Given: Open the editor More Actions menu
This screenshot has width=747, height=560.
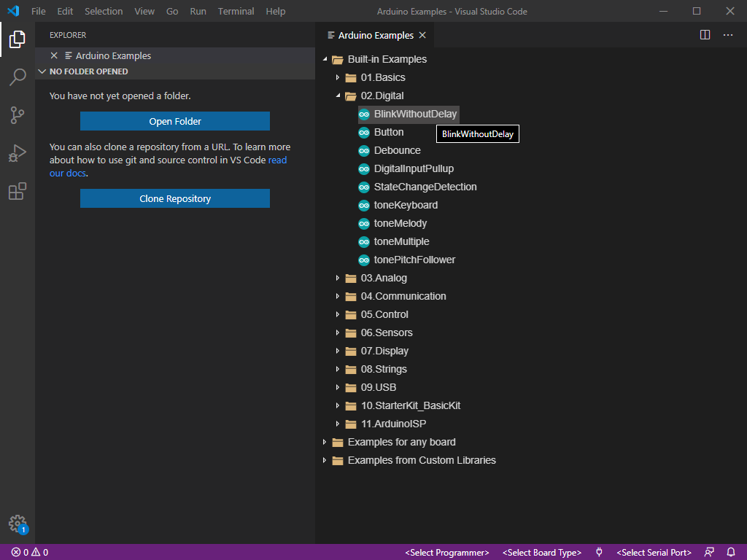Looking at the screenshot, I should point(728,35).
